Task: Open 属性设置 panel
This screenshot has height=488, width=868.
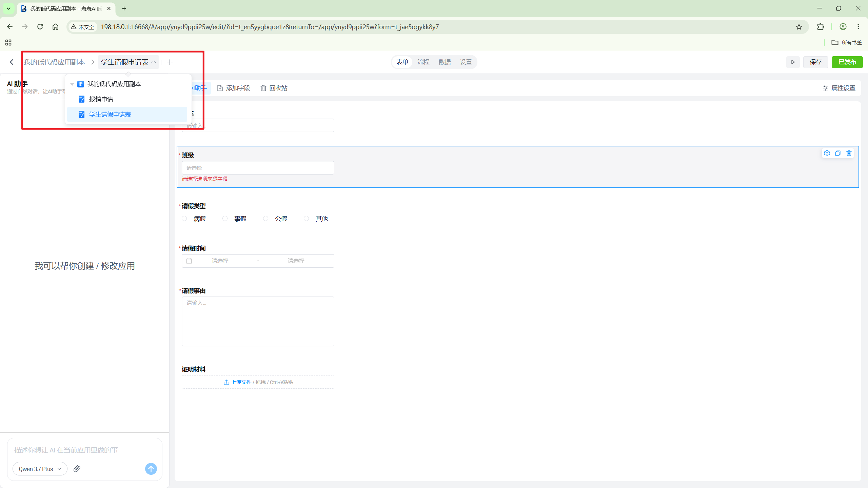Action: pyautogui.click(x=839, y=88)
